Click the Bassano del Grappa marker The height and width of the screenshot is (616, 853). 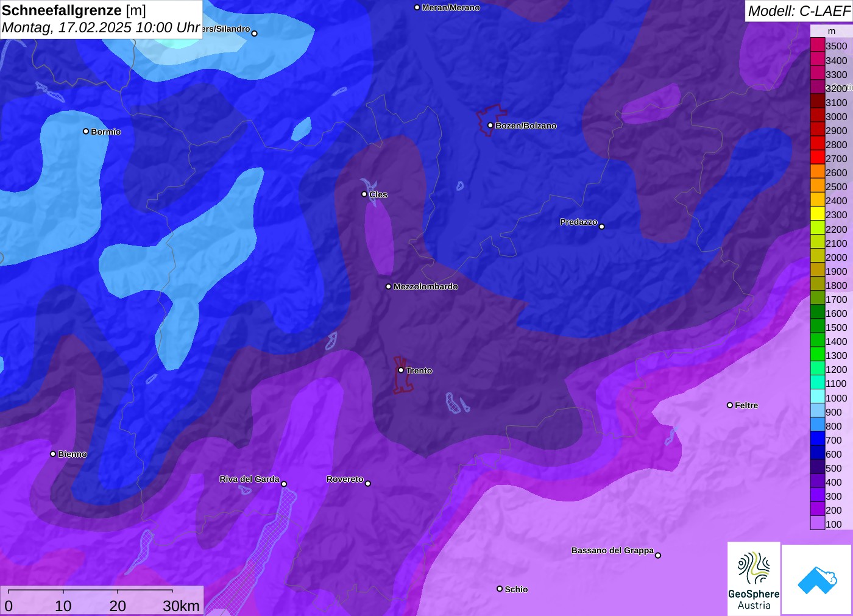(x=658, y=555)
